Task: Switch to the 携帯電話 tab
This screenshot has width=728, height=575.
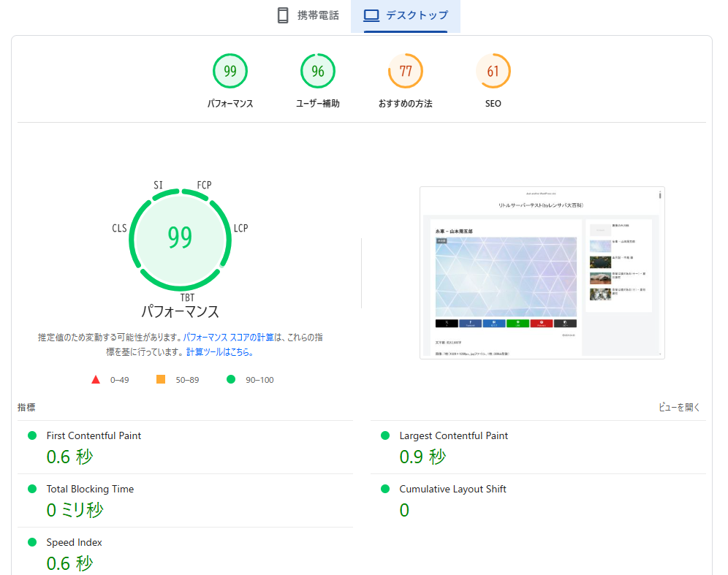Action: coord(308,15)
